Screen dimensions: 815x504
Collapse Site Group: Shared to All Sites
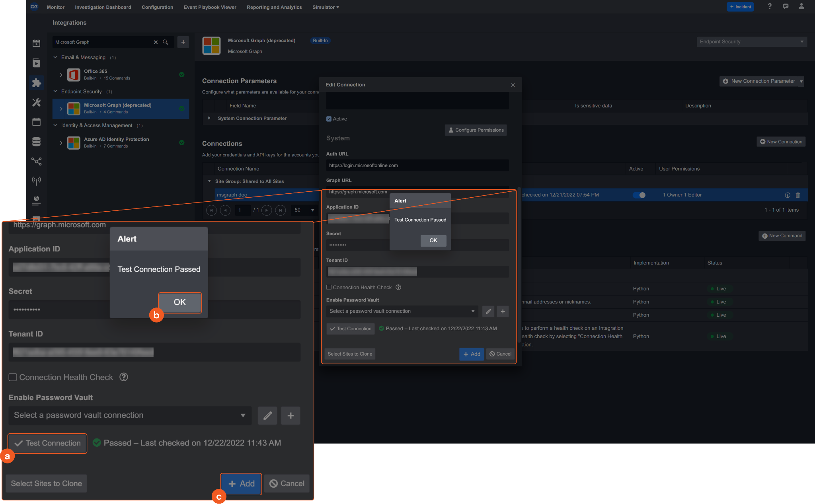[209, 181]
